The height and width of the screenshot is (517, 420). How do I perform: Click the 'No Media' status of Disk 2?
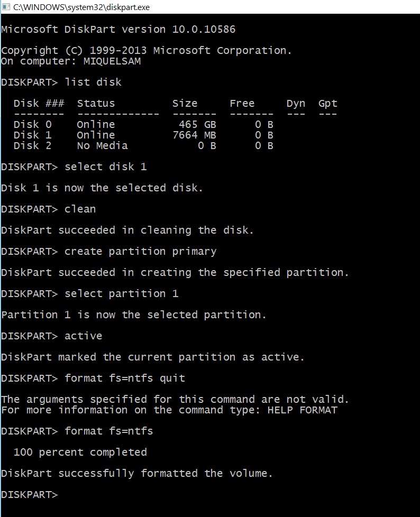[102, 145]
